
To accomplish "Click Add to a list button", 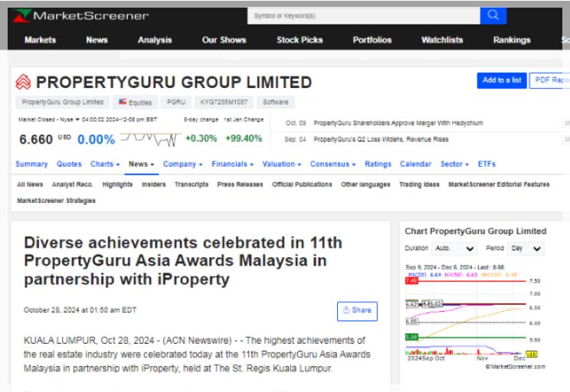I will [502, 80].
